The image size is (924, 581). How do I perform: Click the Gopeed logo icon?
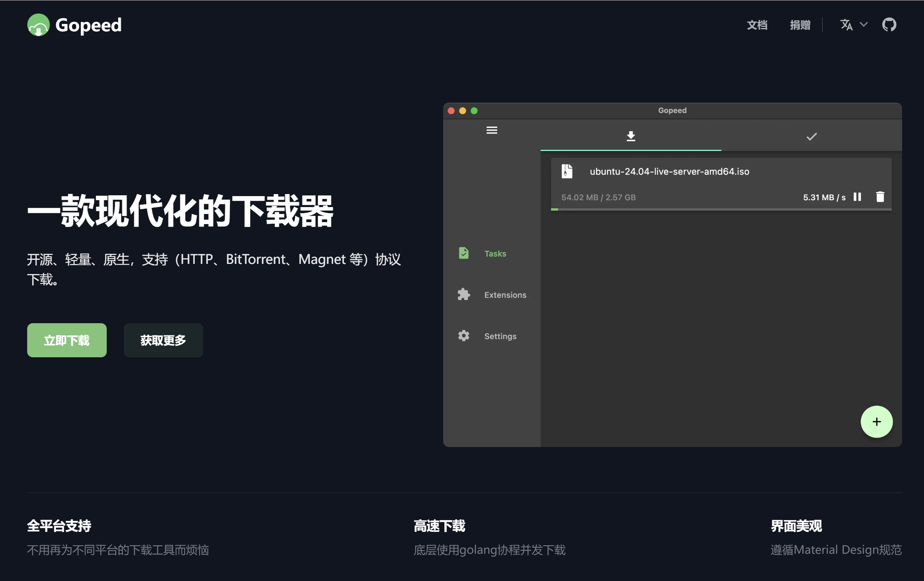(x=38, y=25)
